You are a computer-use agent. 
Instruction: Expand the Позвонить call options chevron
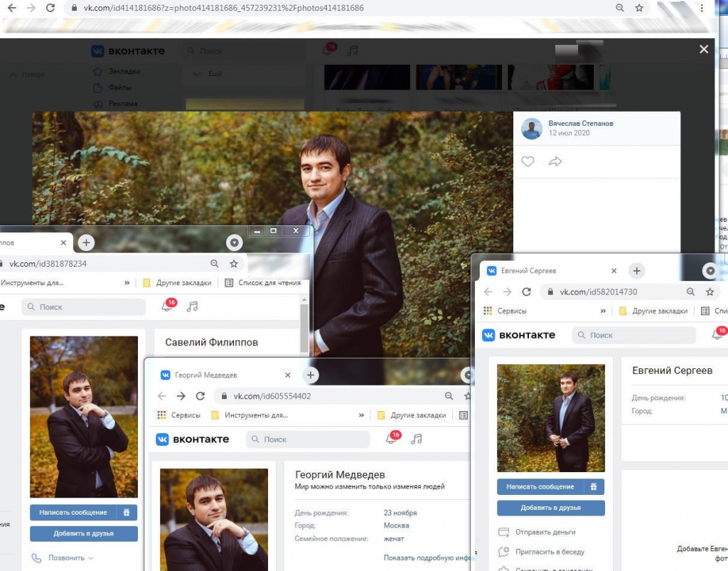pyautogui.click(x=90, y=558)
